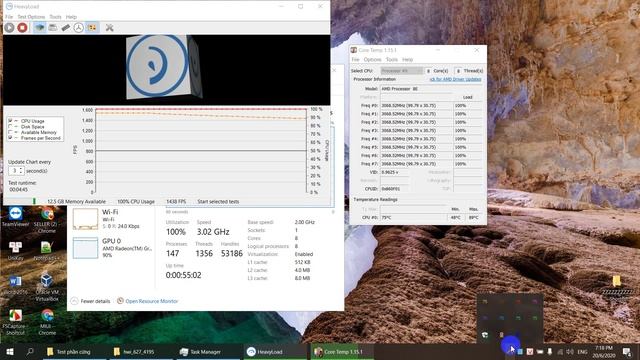This screenshot has width=640, height=360.
Task: Select GPU 0 in Task Manager sidebar
Action: 111,248
